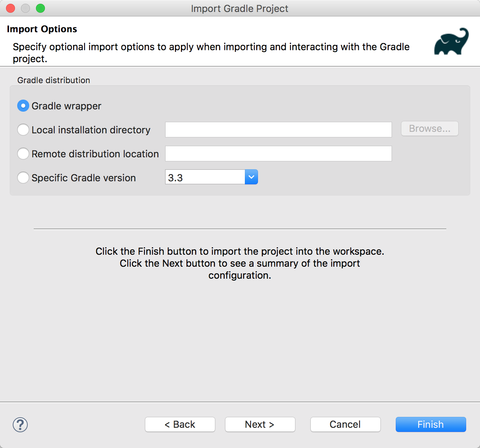
Task: Go to the previous page with Back
Action: [x=180, y=424]
